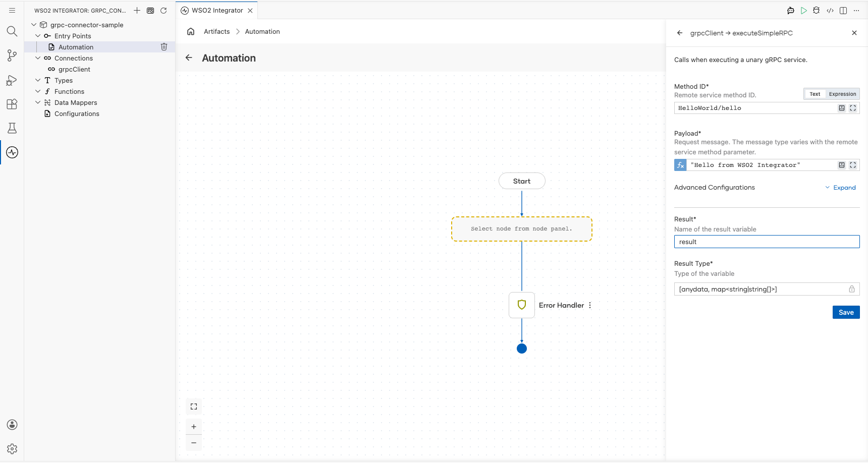
Task: Start debugging the integration
Action: [817, 10]
